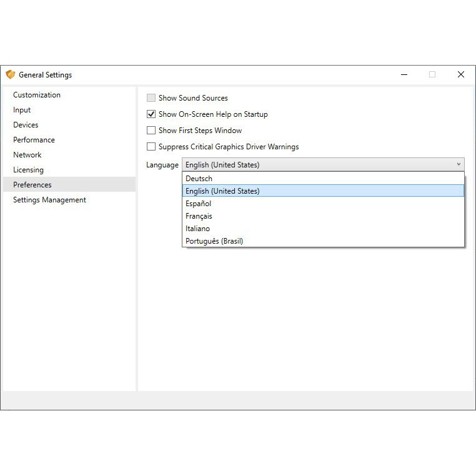Disable Show On-Screen Help on Startup
The height and width of the screenshot is (476, 476).
tap(151, 114)
